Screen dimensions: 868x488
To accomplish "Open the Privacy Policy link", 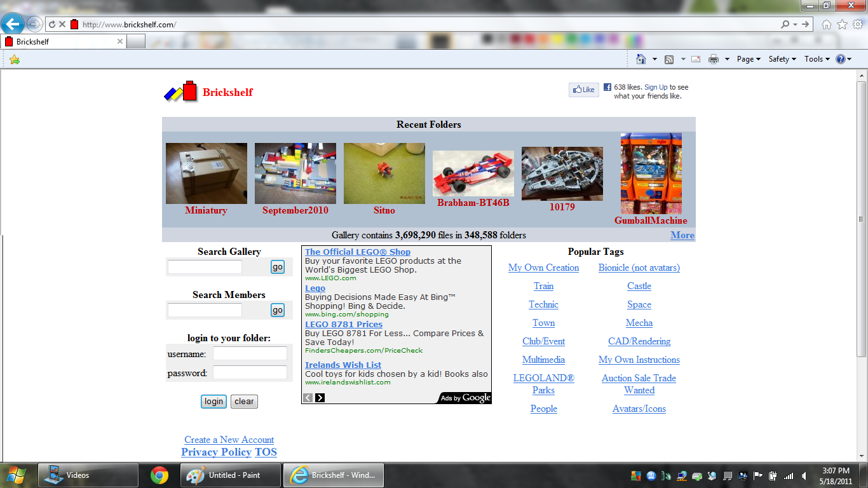I will click(x=216, y=452).
